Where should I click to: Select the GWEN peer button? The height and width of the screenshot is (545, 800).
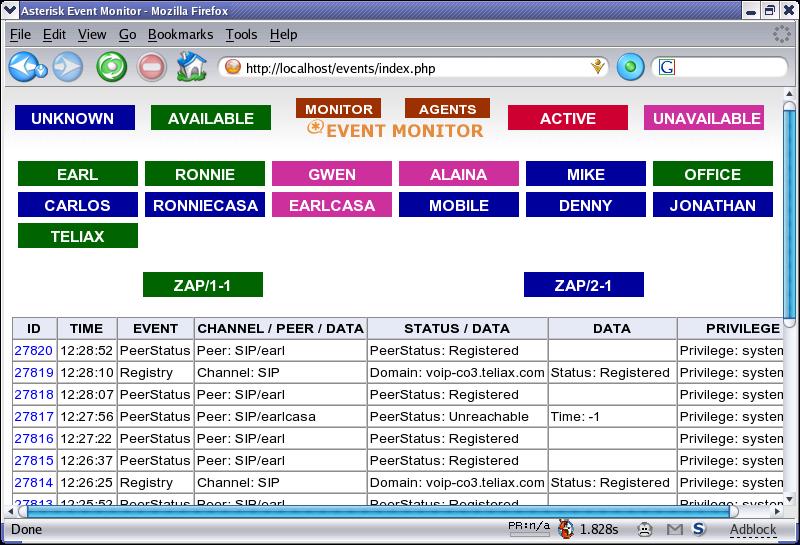pos(331,175)
